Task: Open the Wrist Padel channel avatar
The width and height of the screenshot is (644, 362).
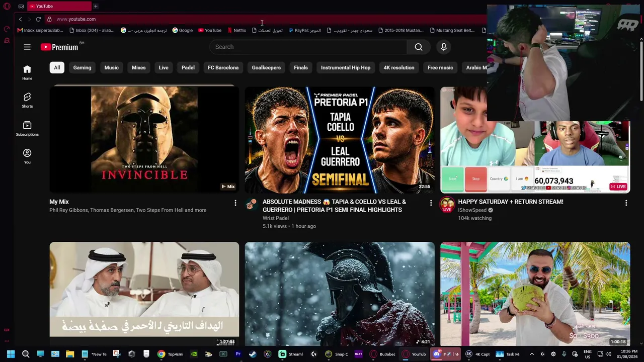Action: (x=252, y=205)
